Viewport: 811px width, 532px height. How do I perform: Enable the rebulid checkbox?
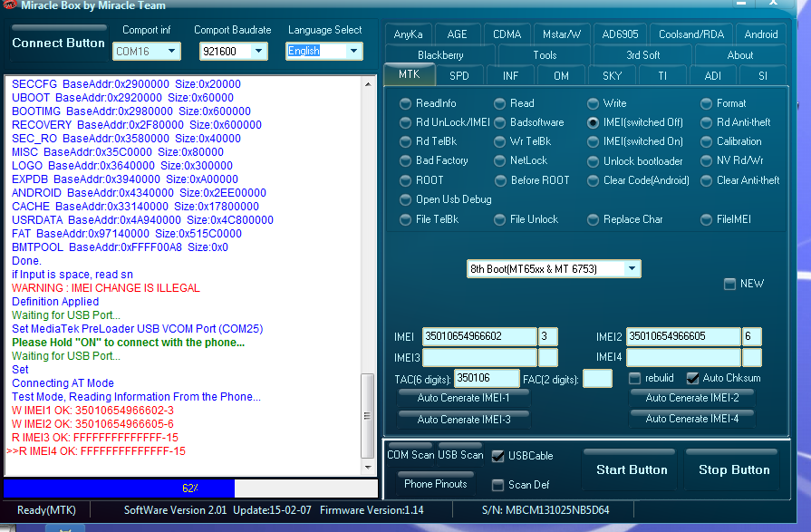tap(635, 378)
